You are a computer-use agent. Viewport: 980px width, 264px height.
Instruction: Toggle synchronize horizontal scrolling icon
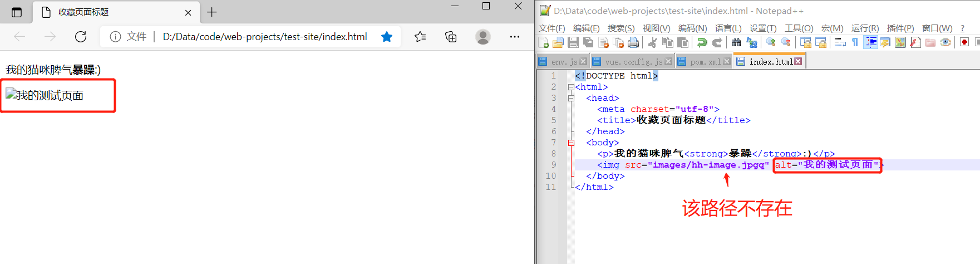[x=821, y=42]
